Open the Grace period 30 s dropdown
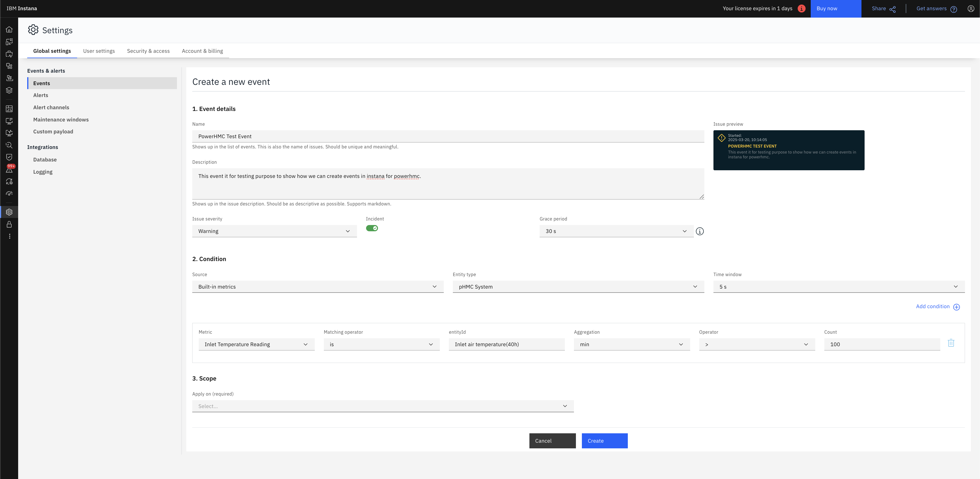980x479 pixels. (616, 231)
